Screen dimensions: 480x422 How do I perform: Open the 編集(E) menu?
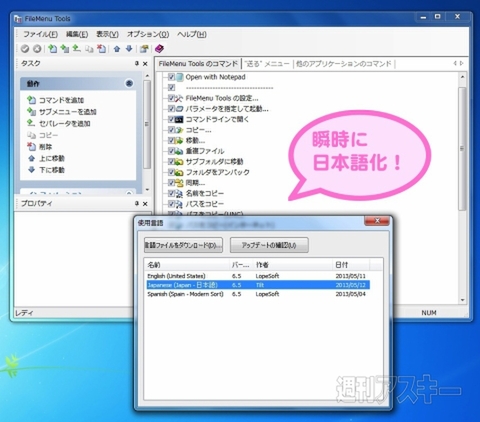coord(77,34)
